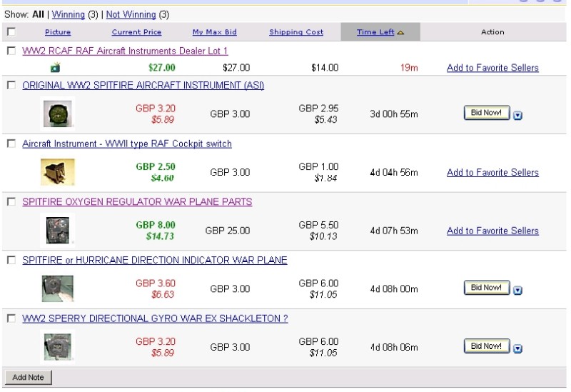571x392 pixels.
Task: Sort by My Max Bid column
Action: pyautogui.click(x=215, y=32)
